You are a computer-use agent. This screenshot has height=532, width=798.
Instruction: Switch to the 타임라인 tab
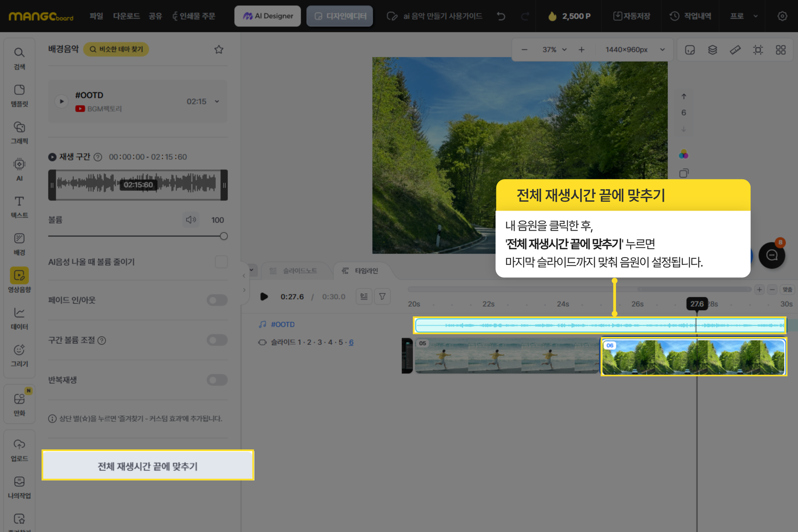pos(360,271)
